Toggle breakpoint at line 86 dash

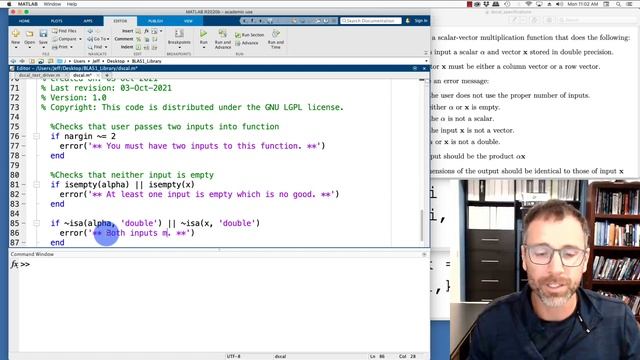(24, 233)
